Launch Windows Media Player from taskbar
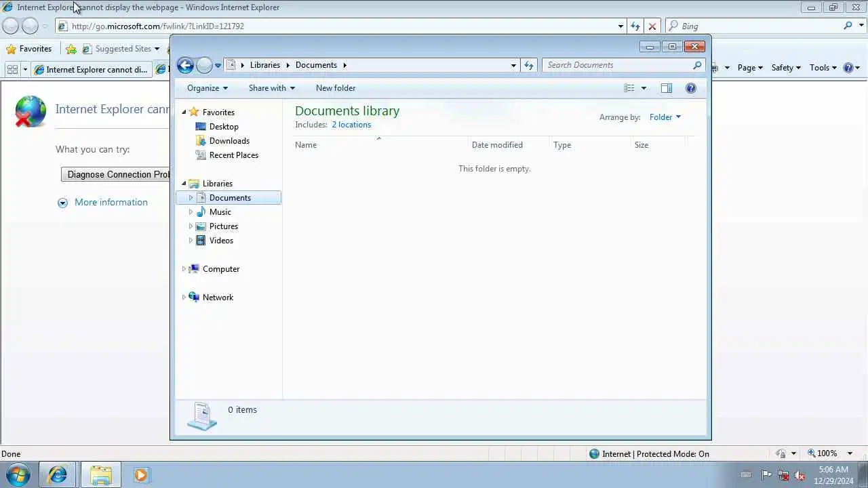 (140, 474)
